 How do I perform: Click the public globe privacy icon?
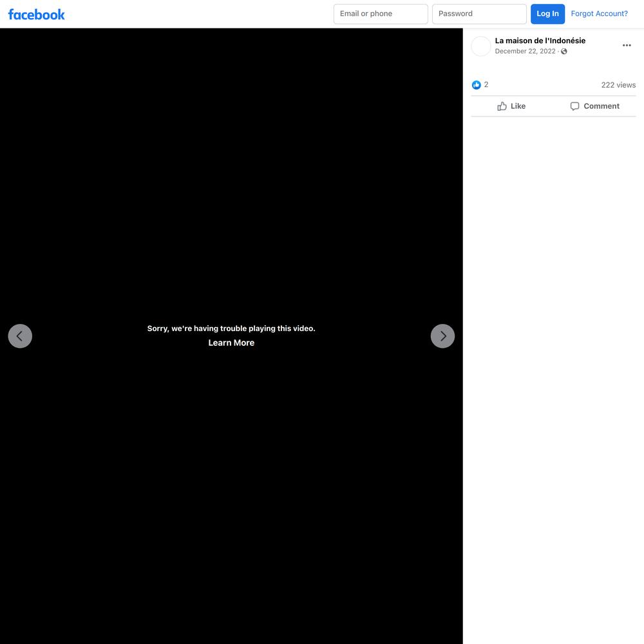pos(564,52)
